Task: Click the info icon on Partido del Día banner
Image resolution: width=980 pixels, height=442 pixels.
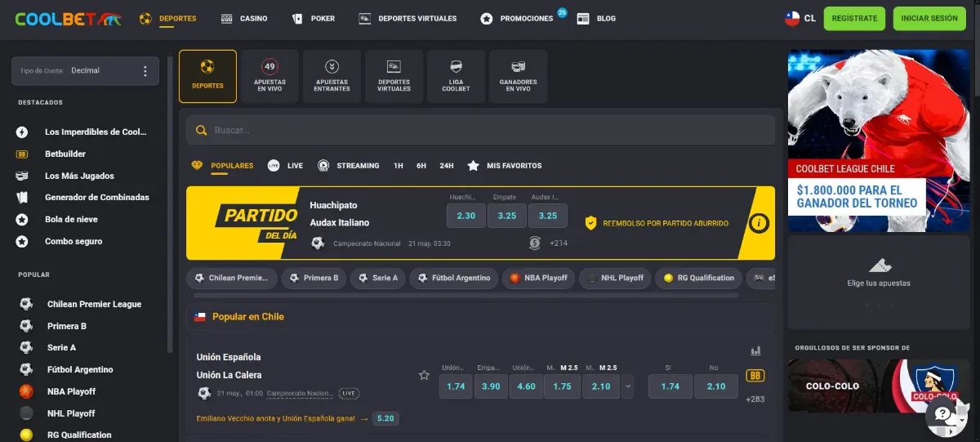Action: point(759,222)
